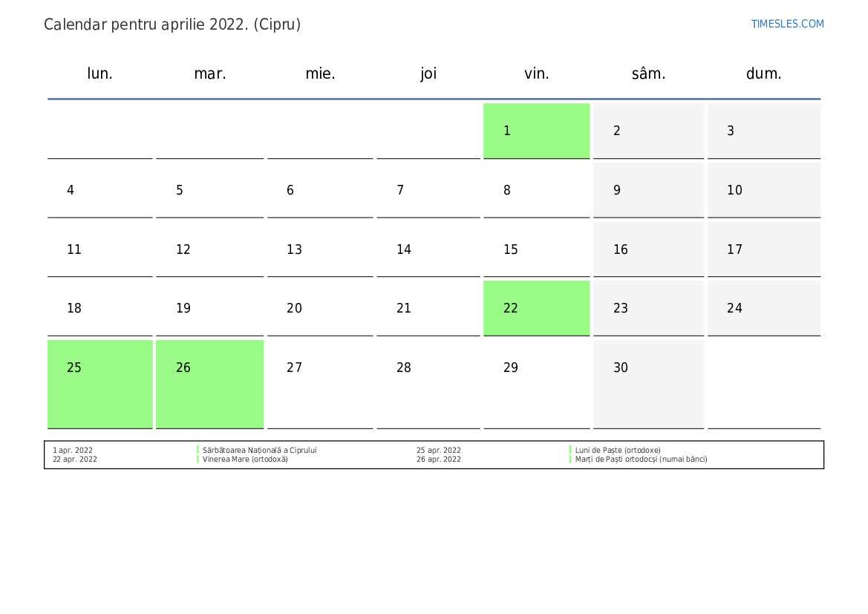Click the 'dum.' weekday header
The image size is (868, 614).
pos(763,74)
